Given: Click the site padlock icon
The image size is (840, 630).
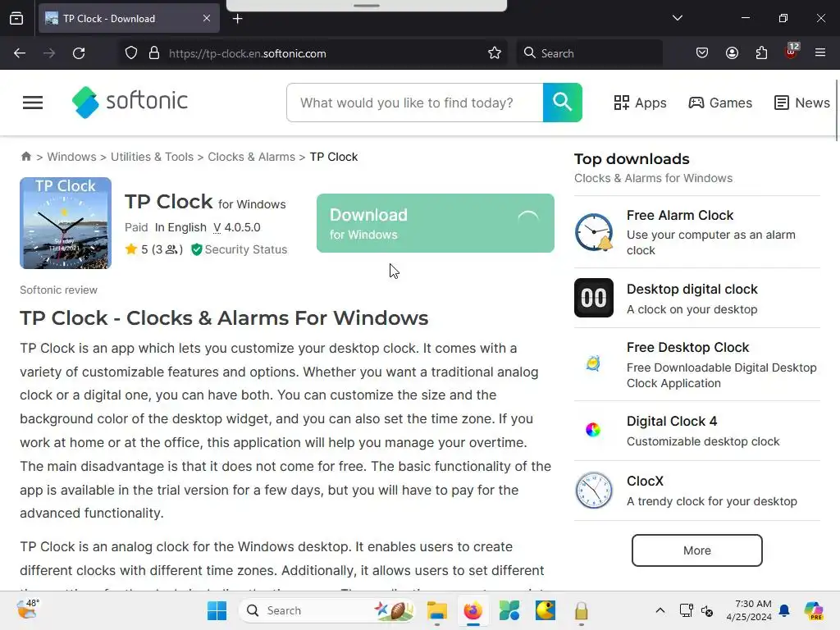Looking at the screenshot, I should point(154,53).
